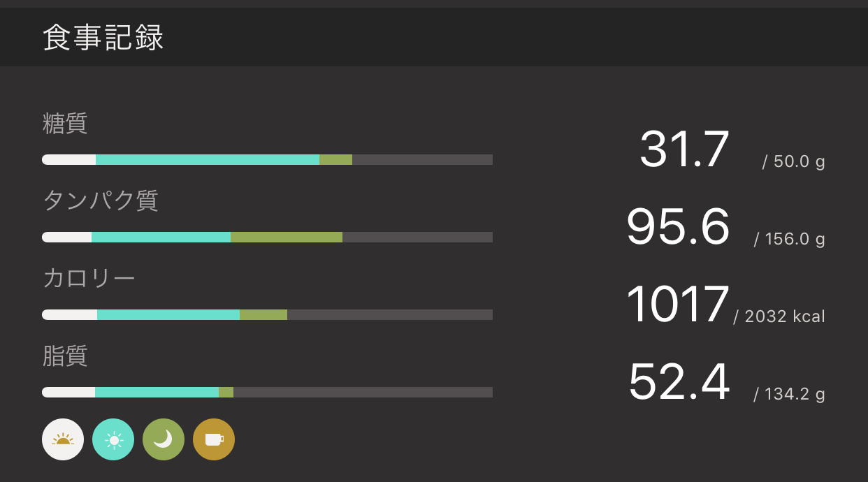Image resolution: width=868 pixels, height=482 pixels.
Task: Click the 糖質 progress bar
Action: pos(267,160)
